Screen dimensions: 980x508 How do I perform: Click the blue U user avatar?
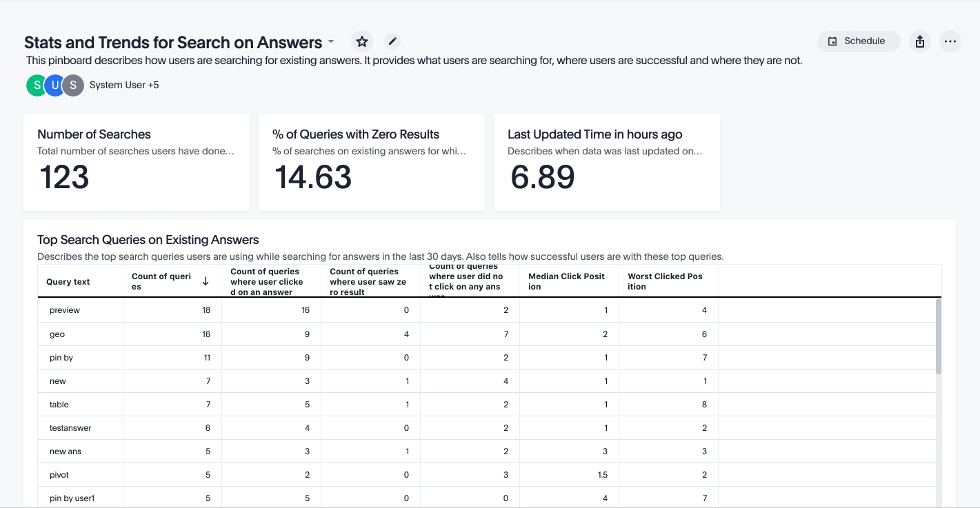coord(54,85)
